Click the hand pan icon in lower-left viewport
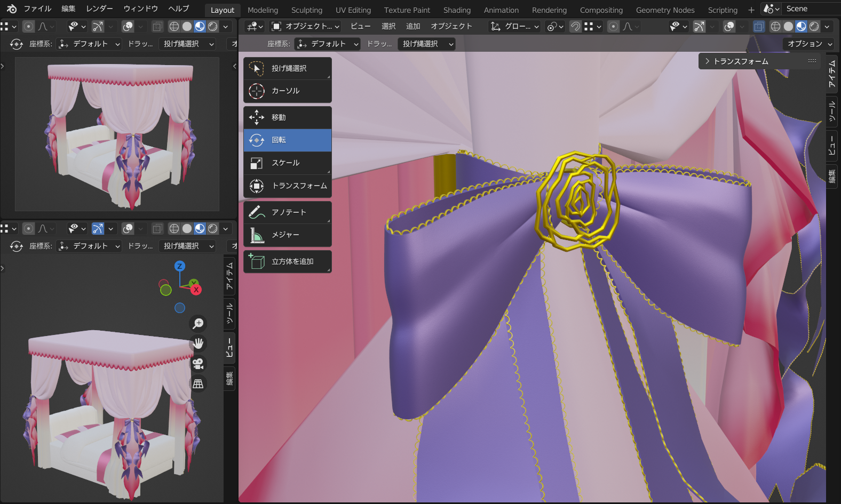This screenshot has width=841, height=504. [x=198, y=343]
